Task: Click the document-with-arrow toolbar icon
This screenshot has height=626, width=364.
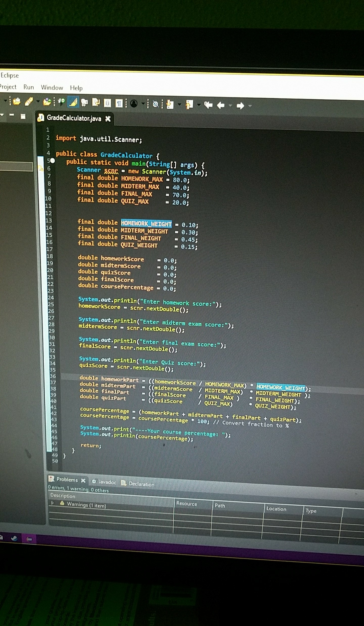Action: tap(96, 103)
